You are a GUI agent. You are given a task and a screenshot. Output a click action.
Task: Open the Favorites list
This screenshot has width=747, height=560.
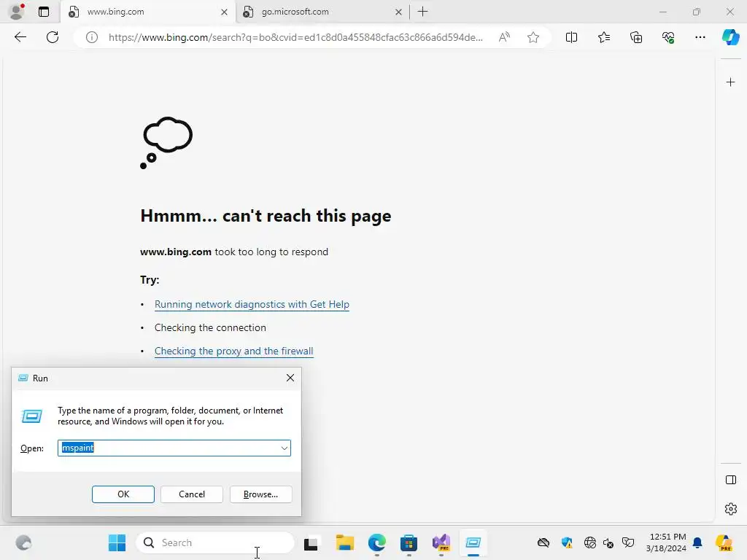pyautogui.click(x=603, y=37)
